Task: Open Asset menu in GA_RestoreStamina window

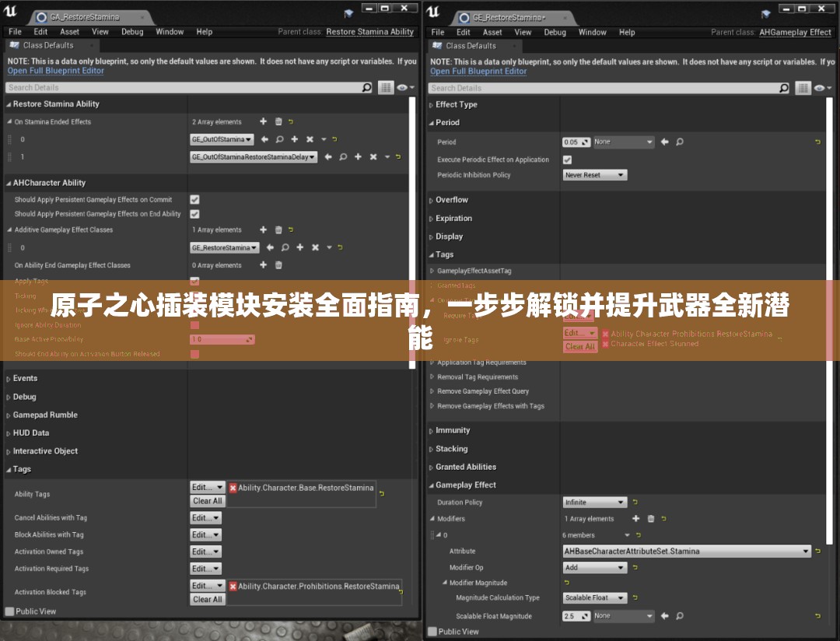Action: (69, 32)
